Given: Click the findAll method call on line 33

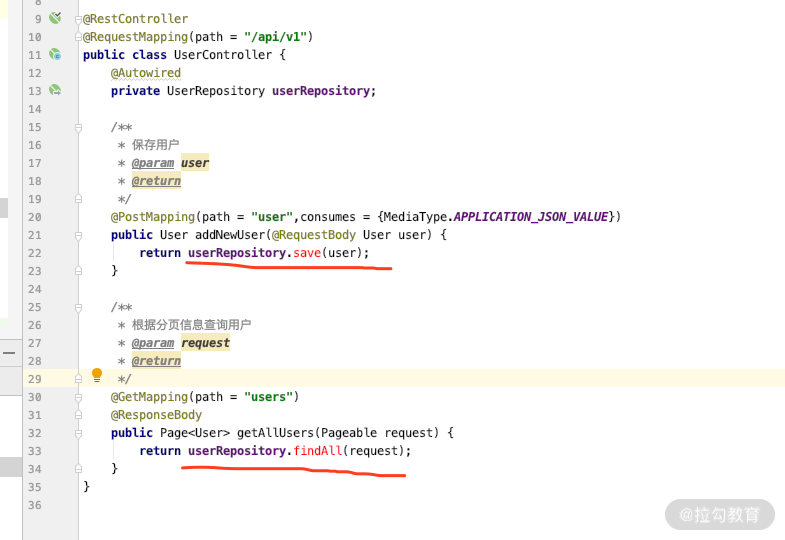Looking at the screenshot, I should 317,451.
